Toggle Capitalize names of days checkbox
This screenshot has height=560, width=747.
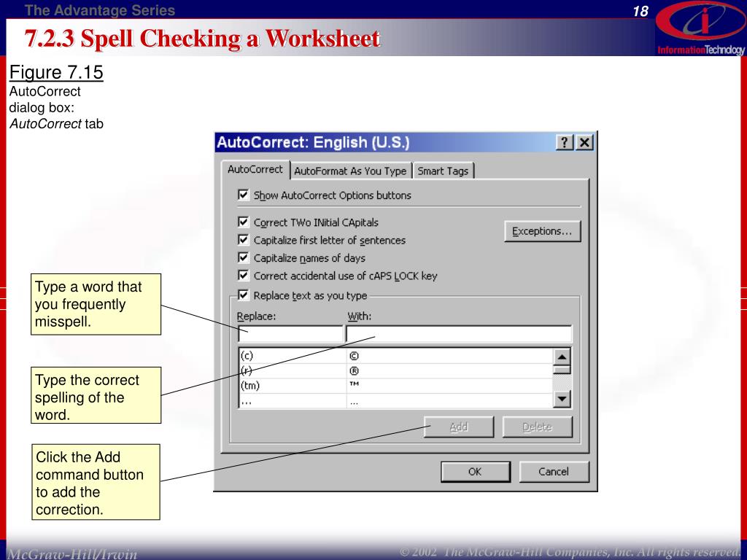[244, 257]
